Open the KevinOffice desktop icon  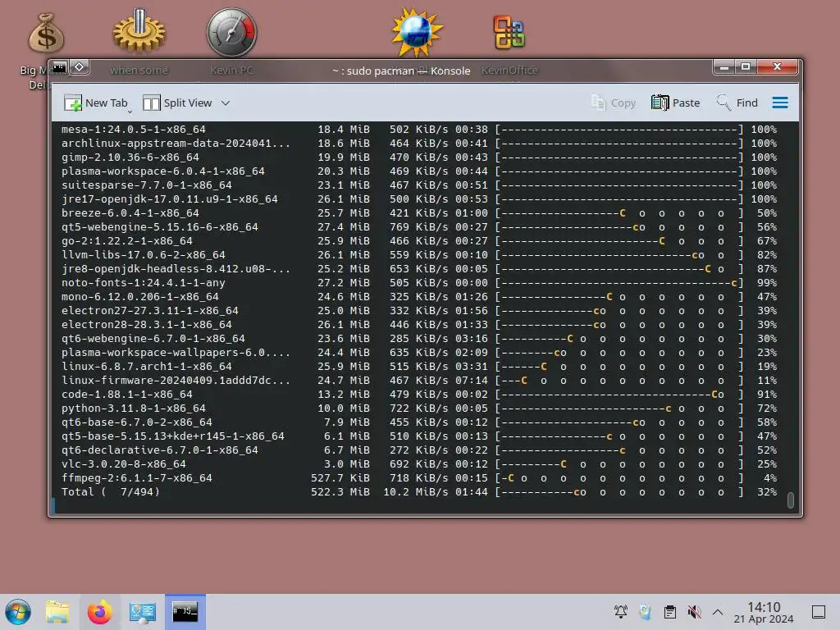pyautogui.click(x=509, y=32)
